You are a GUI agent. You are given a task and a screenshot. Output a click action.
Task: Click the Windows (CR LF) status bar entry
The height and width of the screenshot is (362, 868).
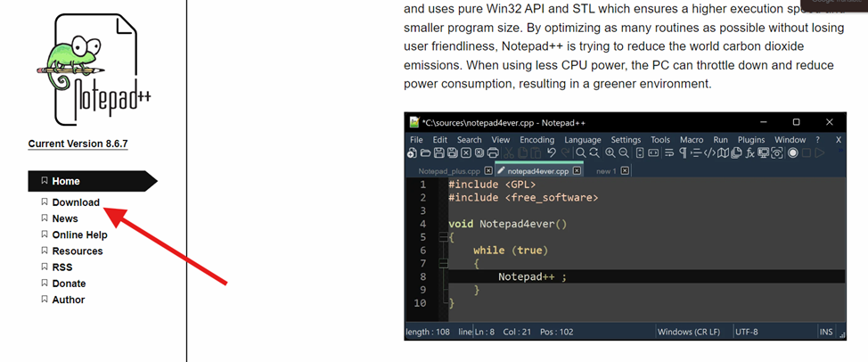pos(689,332)
